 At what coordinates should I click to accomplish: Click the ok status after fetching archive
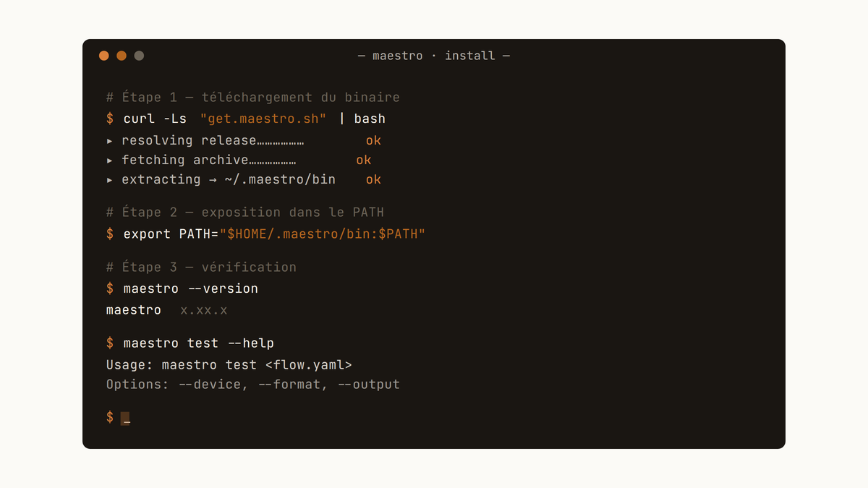pyautogui.click(x=364, y=160)
